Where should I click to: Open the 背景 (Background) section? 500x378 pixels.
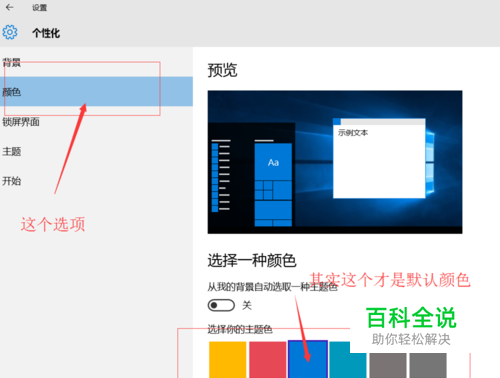point(96,62)
